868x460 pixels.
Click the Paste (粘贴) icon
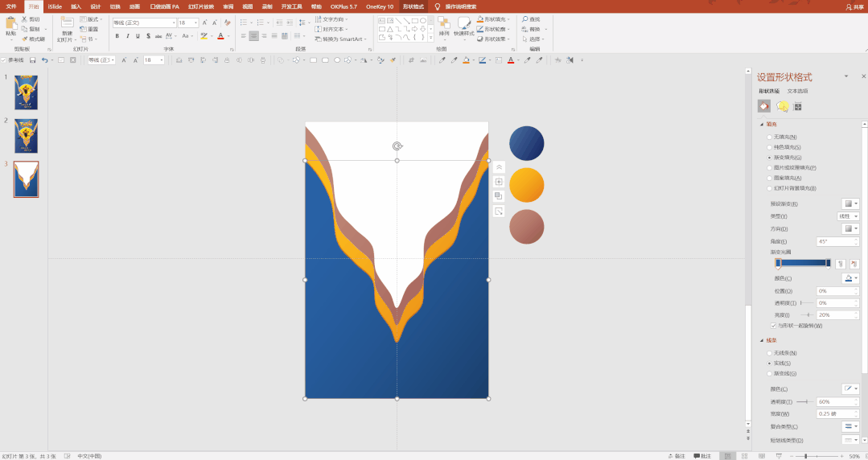click(10, 23)
